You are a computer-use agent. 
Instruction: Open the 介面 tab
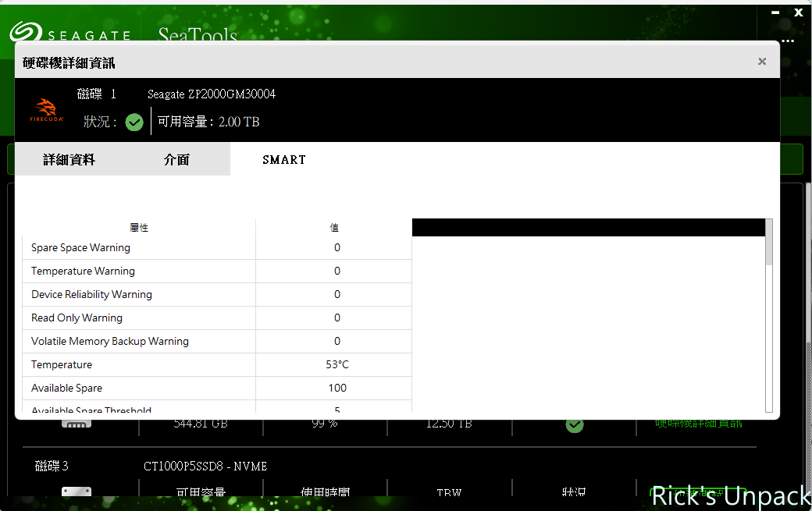click(x=176, y=158)
